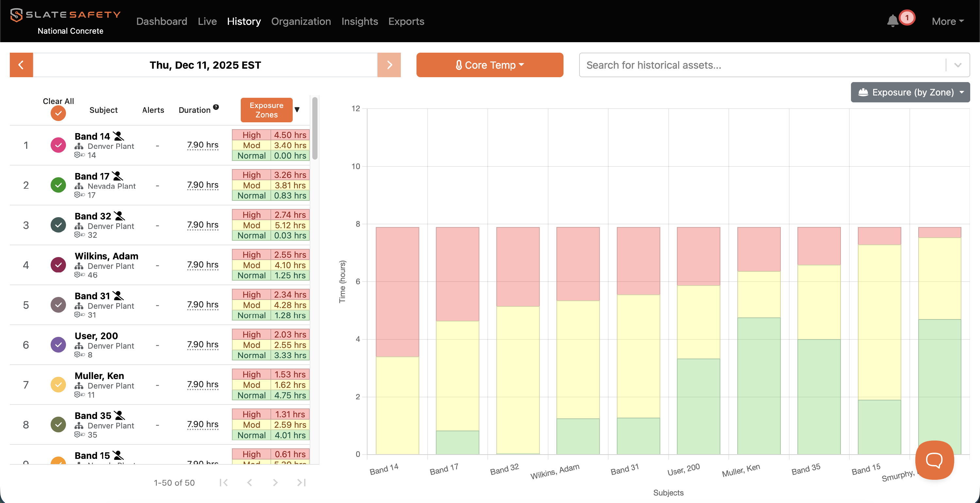Click the SlateSafety logo
This screenshot has width=980, height=503.
point(65,15)
